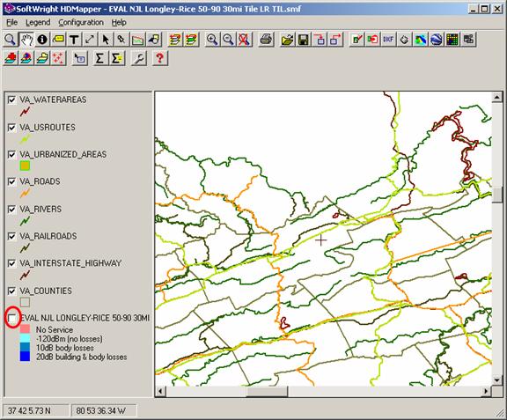The image size is (507, 420).
Task: Toggle the VA_URBANIZED_AREAS layer checkbox
Action: (x=12, y=155)
